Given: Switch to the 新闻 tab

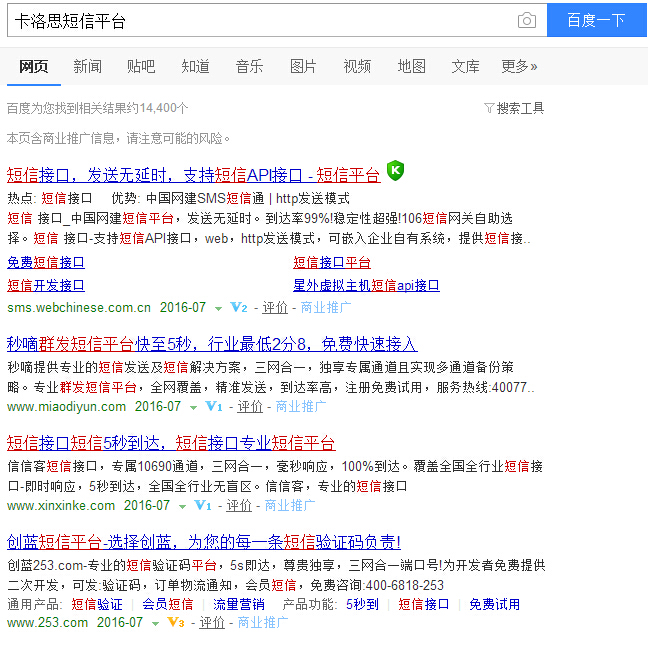Looking at the screenshot, I should (87, 66).
